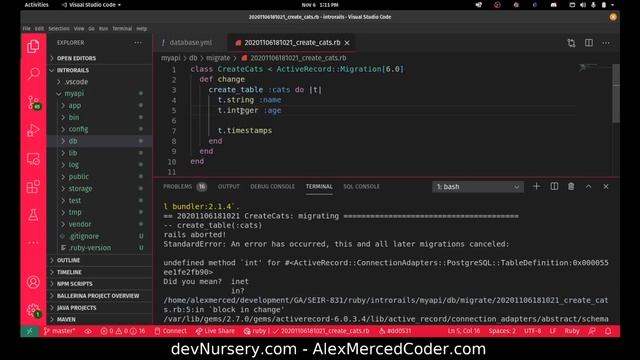
Task: Close the create_cats.rb editor tab
Action: pyautogui.click(x=347, y=43)
